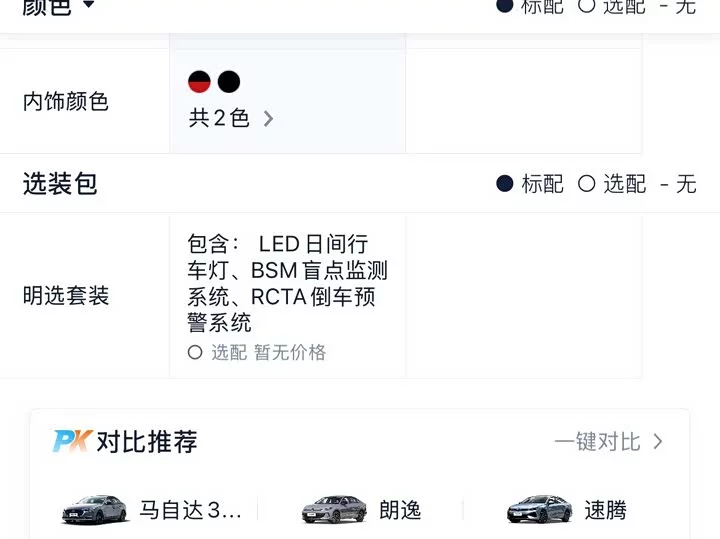Select the red-black interior color swatch

pyautogui.click(x=199, y=82)
